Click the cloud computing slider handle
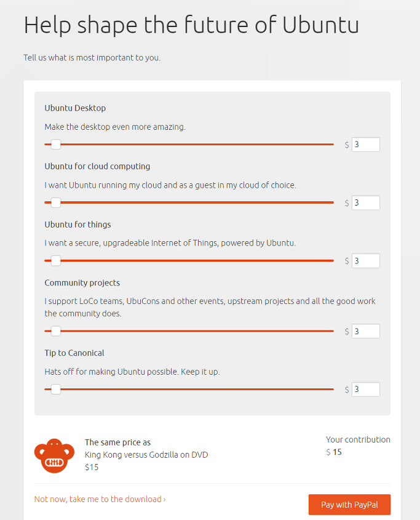The image size is (420, 520). 56,202
